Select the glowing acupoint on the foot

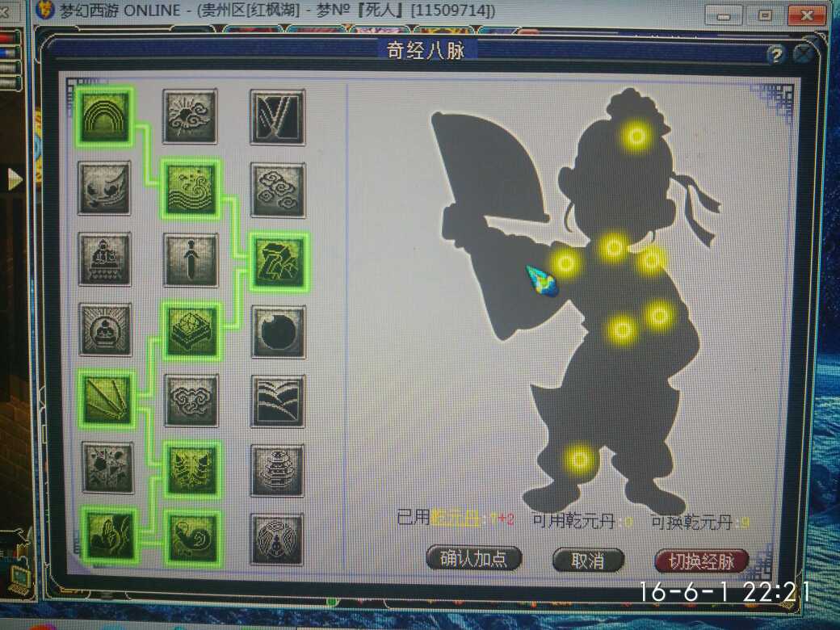pyautogui.click(x=578, y=460)
